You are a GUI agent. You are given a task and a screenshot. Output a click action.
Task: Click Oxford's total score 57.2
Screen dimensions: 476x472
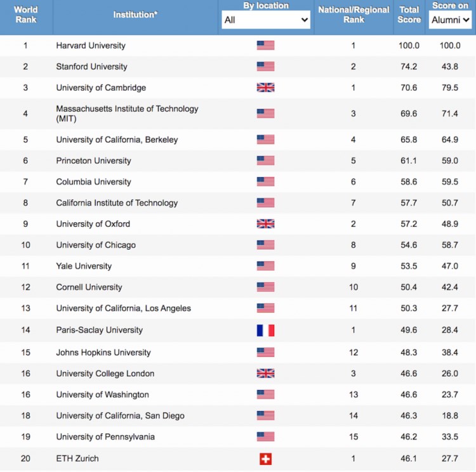[409, 224]
